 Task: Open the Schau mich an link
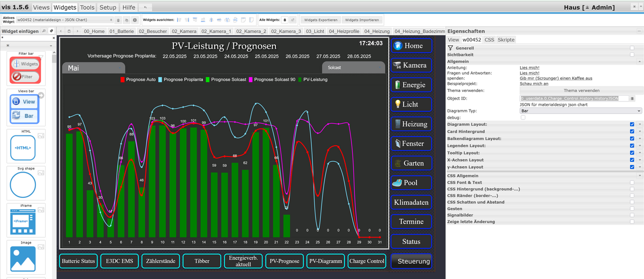tap(534, 84)
